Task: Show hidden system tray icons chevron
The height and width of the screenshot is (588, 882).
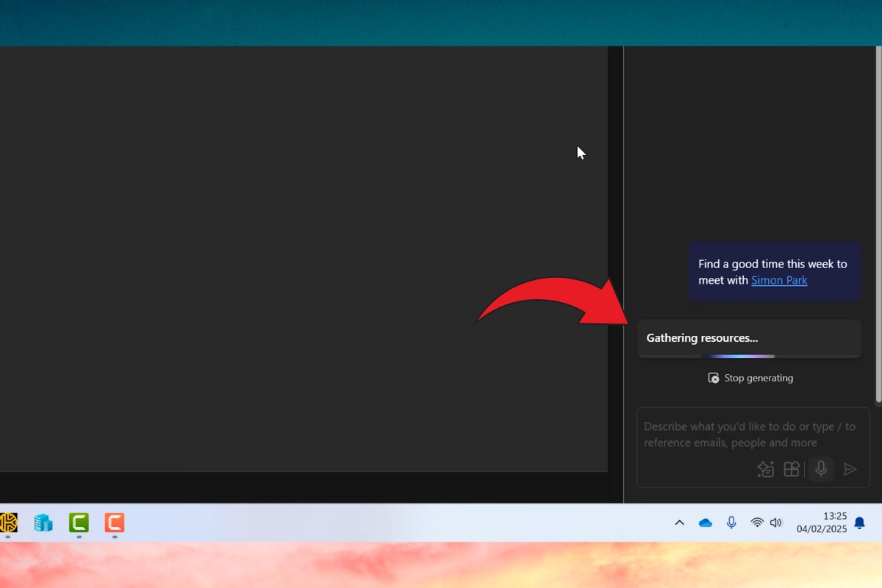Action: 680,523
